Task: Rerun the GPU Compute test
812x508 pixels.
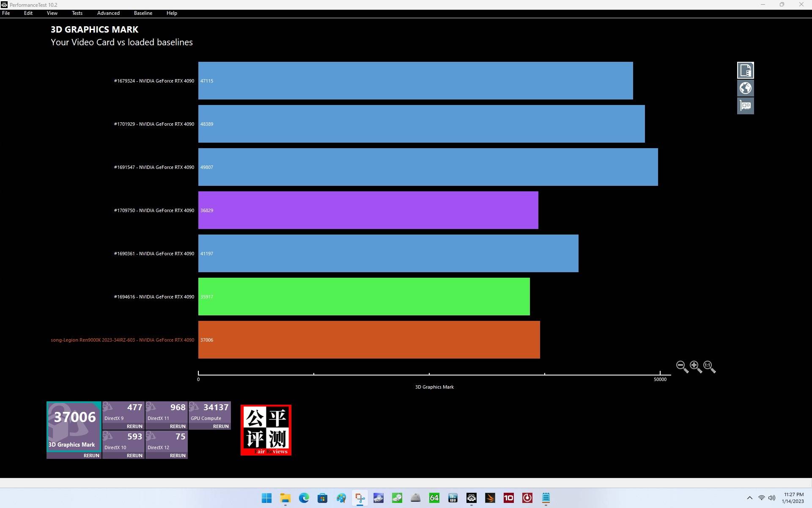Action: point(221,426)
